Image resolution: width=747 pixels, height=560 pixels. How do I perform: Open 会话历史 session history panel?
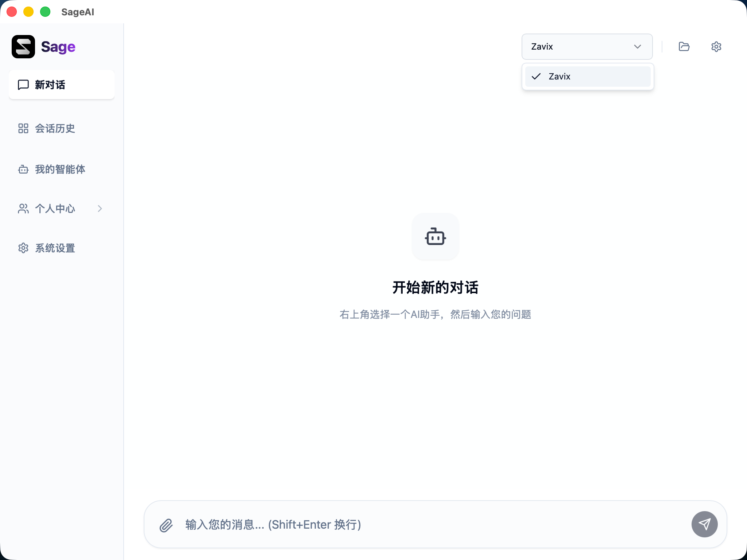[x=55, y=128]
